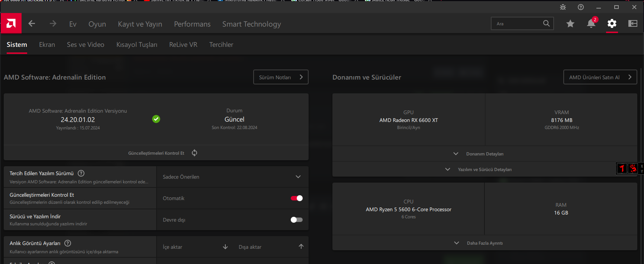This screenshot has height=264, width=644.
Task: Expand Donanım Detayları section
Action: (x=485, y=154)
